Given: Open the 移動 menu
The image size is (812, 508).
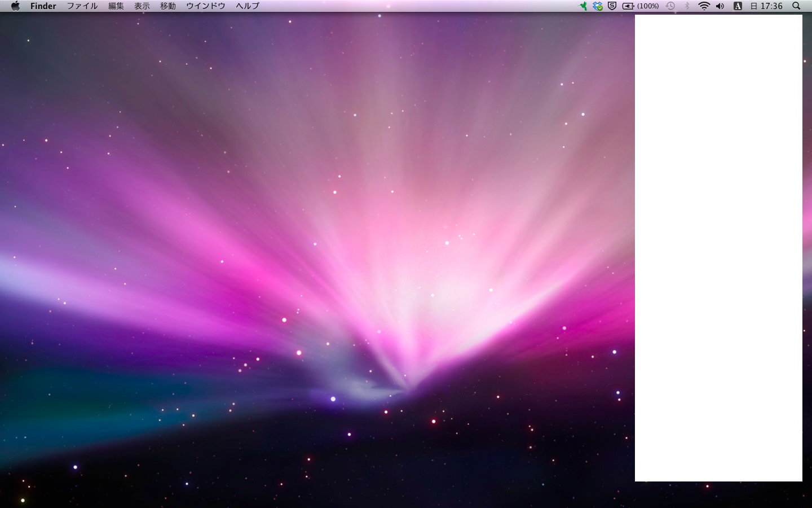Looking at the screenshot, I should (x=168, y=6).
